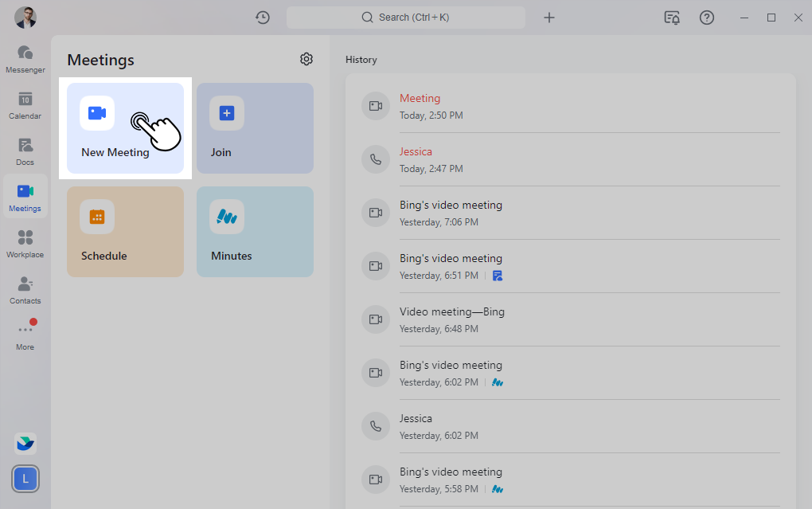Open Contacts from the sidebar

tap(25, 290)
